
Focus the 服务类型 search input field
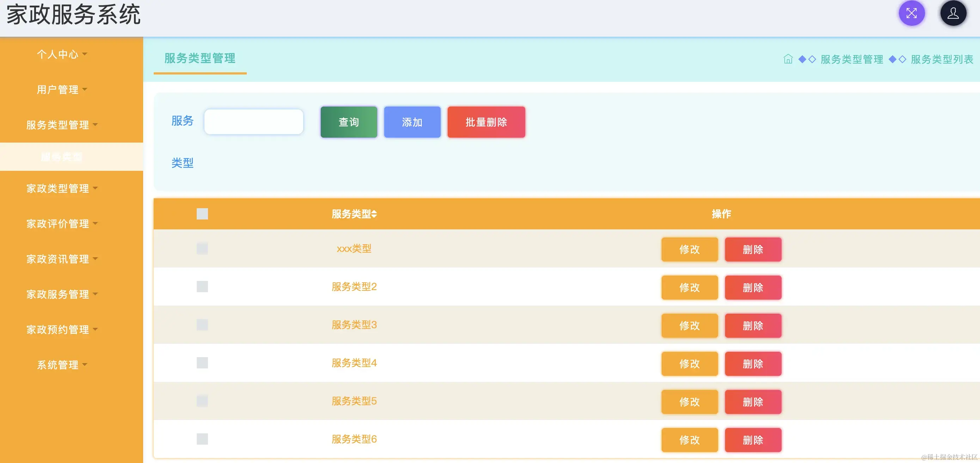point(253,122)
